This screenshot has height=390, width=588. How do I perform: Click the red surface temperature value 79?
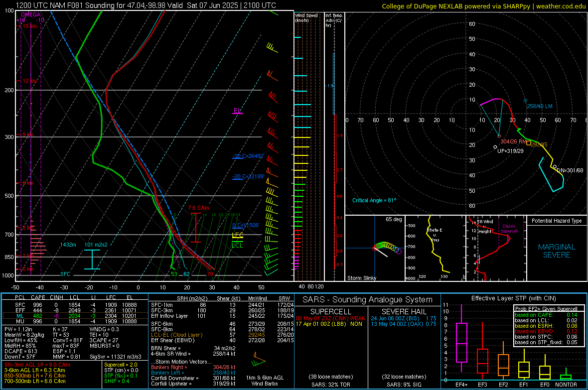click(x=210, y=274)
